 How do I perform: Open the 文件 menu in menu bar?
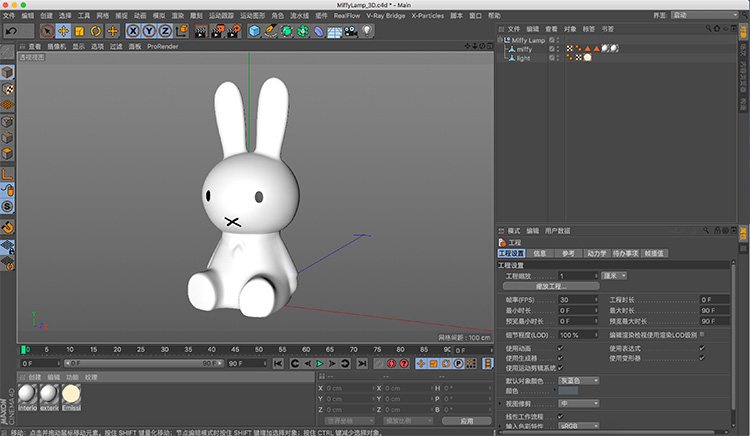coord(9,16)
